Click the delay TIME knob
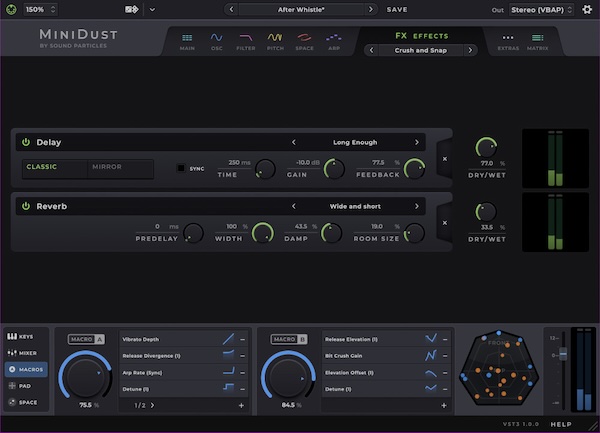 [265, 169]
